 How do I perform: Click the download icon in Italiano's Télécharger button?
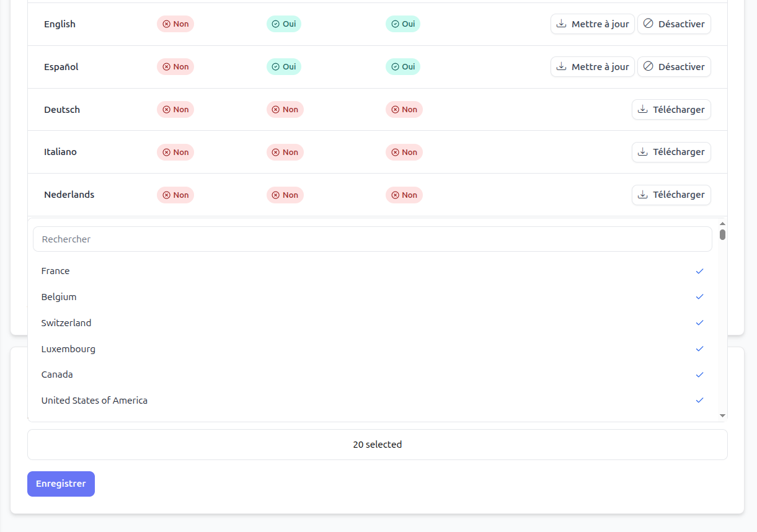[x=643, y=152]
